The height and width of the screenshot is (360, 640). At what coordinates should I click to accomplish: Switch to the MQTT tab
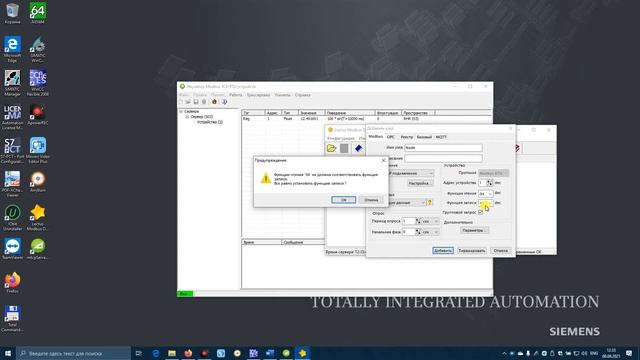(x=441, y=137)
